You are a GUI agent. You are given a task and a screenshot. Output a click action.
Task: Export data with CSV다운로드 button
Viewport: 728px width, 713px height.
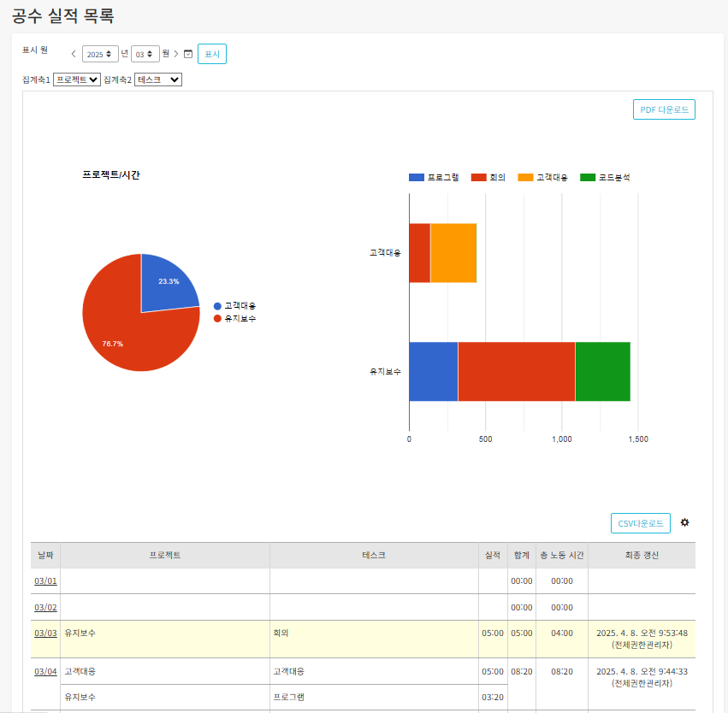click(x=640, y=523)
